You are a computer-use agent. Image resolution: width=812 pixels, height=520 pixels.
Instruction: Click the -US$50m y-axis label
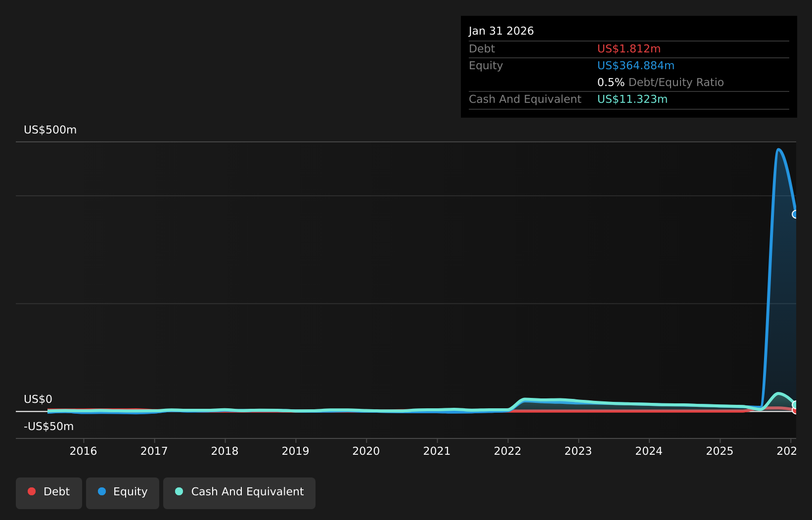pos(49,427)
